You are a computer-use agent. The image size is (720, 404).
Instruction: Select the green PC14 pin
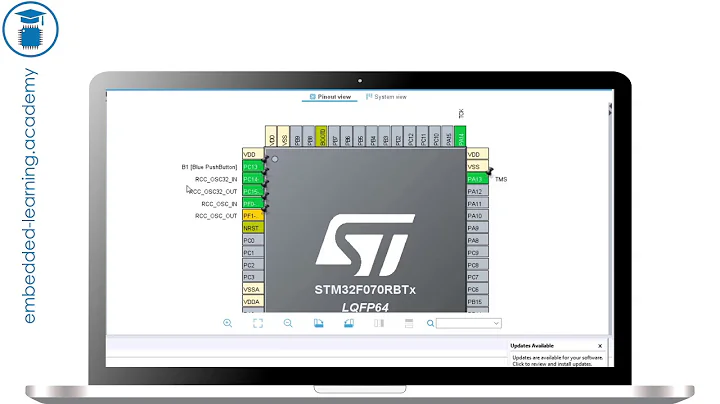pos(253,179)
